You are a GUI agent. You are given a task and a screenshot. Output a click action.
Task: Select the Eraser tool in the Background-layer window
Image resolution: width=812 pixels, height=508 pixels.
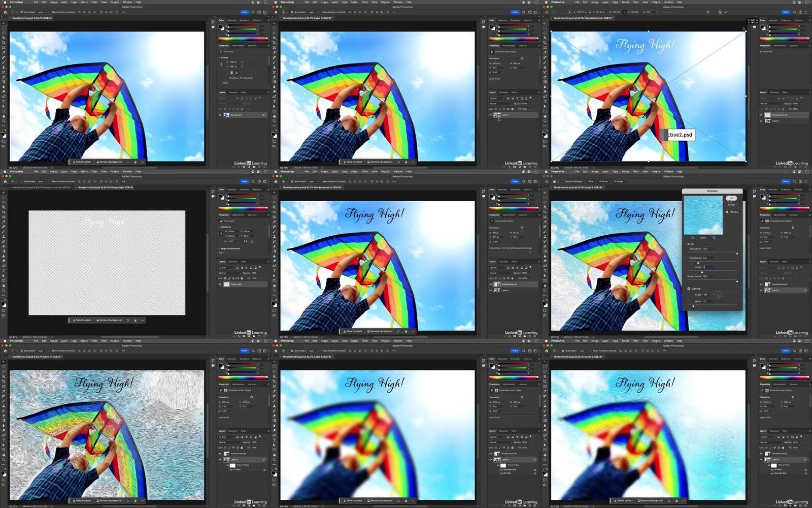(x=4, y=77)
